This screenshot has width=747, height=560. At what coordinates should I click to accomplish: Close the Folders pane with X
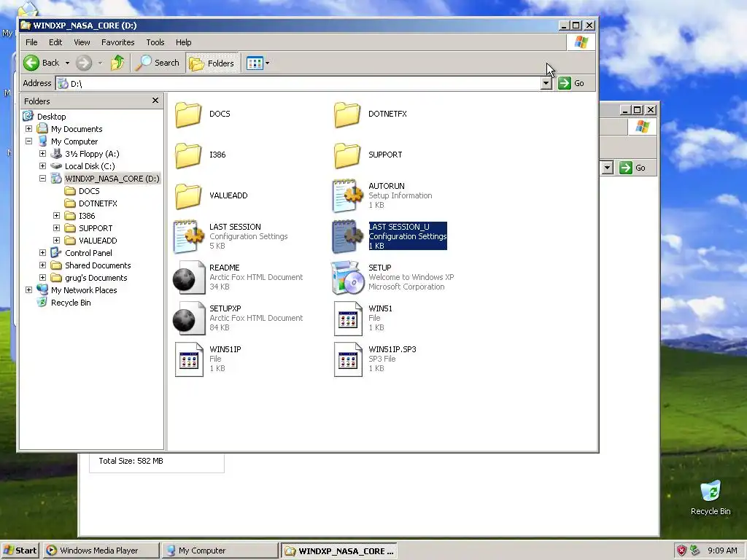tap(155, 101)
